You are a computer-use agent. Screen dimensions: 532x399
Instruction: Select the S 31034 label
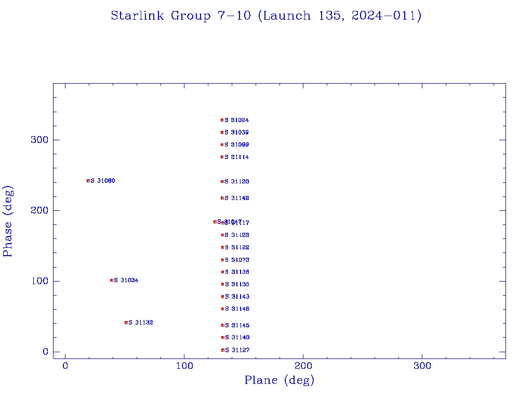tap(126, 280)
